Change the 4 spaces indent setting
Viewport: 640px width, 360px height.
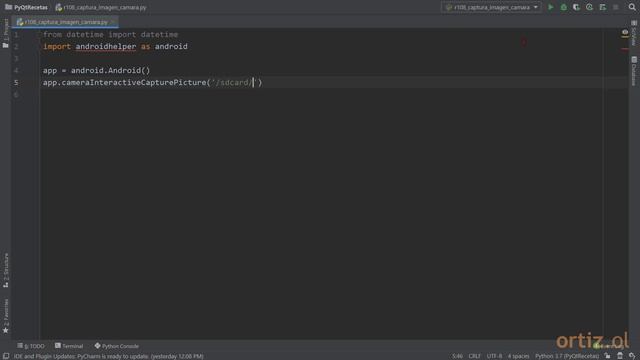coord(518,356)
